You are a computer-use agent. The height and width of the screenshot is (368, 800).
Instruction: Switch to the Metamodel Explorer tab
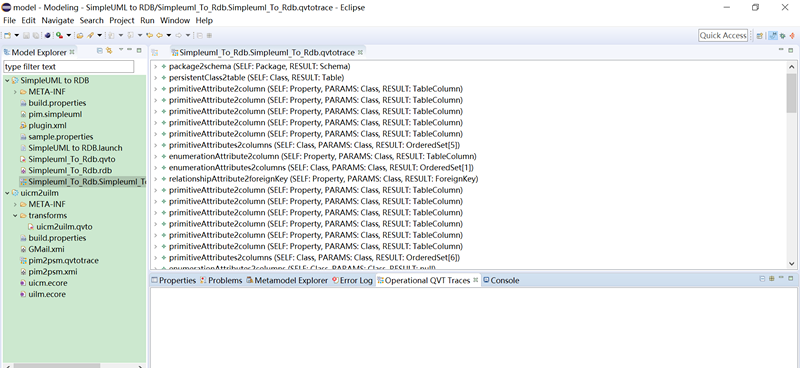pos(287,280)
